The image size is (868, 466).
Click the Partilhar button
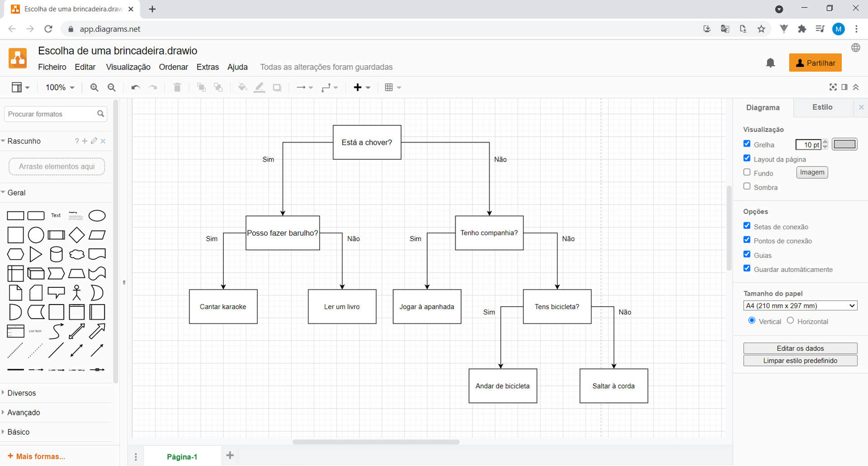tap(815, 63)
